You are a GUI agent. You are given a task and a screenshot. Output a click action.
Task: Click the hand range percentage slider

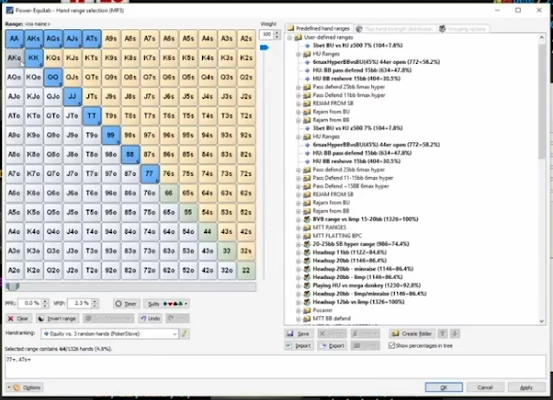(x=130, y=287)
